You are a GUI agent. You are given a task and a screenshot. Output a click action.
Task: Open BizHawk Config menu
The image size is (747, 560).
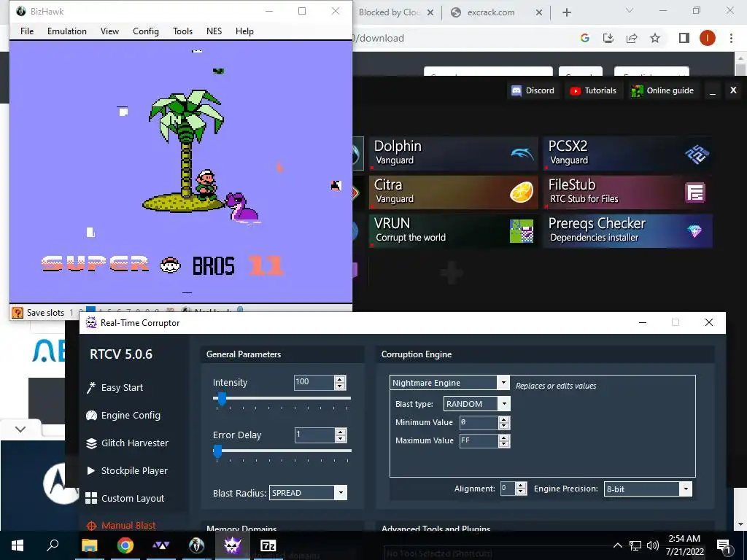tap(146, 31)
